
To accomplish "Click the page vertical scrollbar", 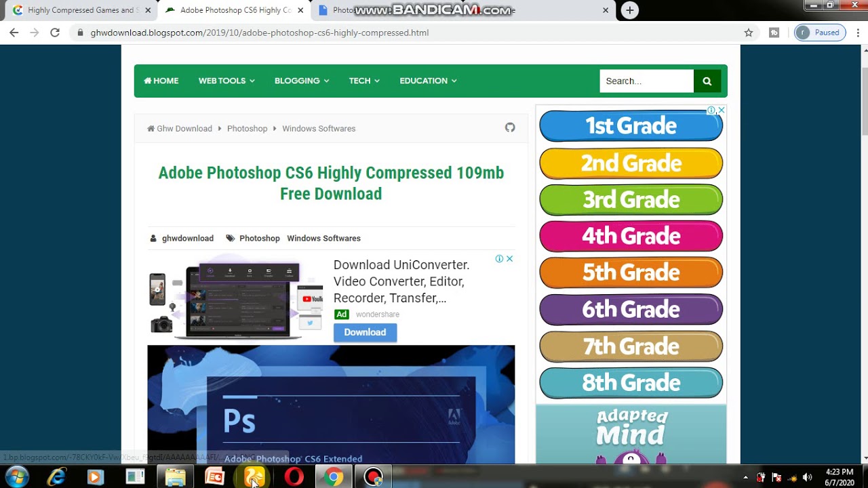I will coord(864,102).
